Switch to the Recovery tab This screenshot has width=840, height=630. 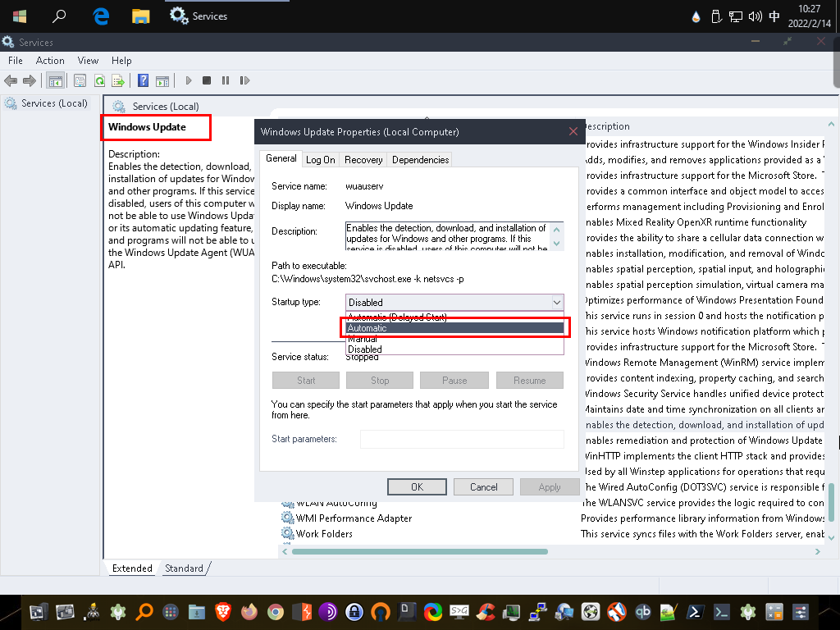tap(363, 160)
